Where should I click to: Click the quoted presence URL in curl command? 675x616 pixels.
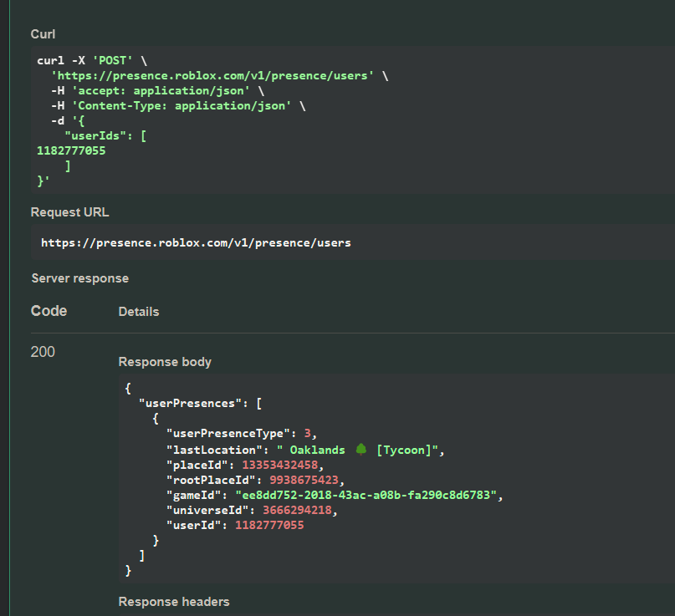[x=212, y=76]
